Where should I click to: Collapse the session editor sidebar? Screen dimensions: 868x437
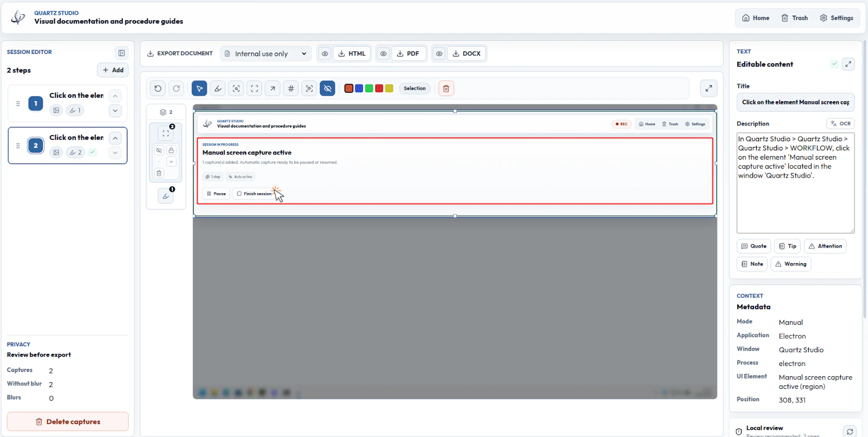(x=122, y=53)
